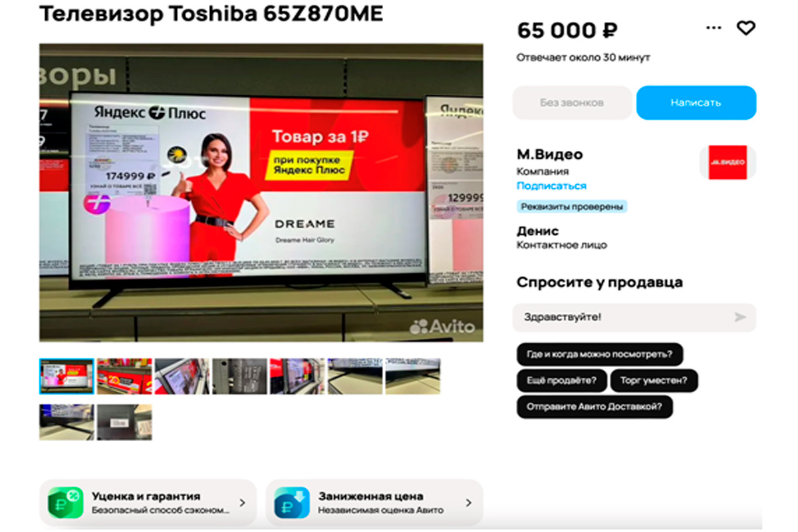Click the green Уценка и гарантия icon
Viewport: 798px width, 532px height.
65,503
